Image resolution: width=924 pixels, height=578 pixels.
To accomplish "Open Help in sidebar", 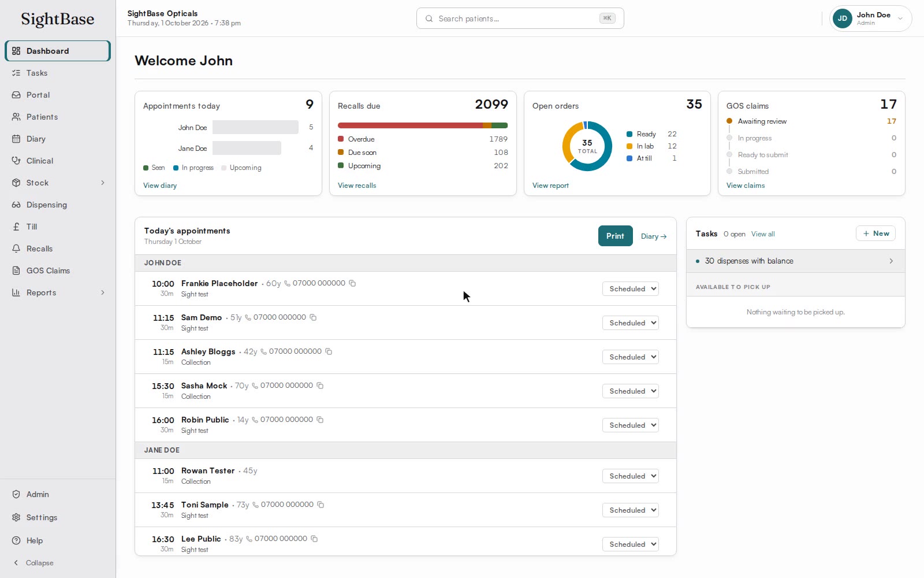I will pyautogui.click(x=58, y=540).
